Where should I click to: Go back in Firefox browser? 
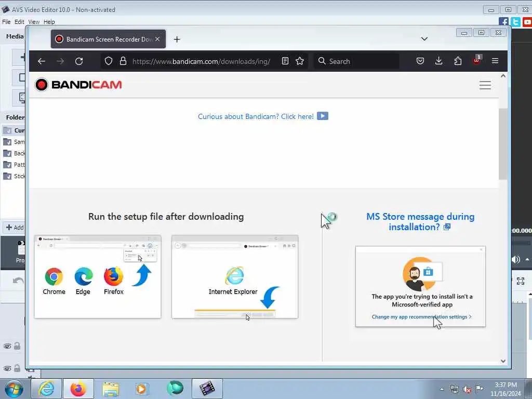(42, 61)
